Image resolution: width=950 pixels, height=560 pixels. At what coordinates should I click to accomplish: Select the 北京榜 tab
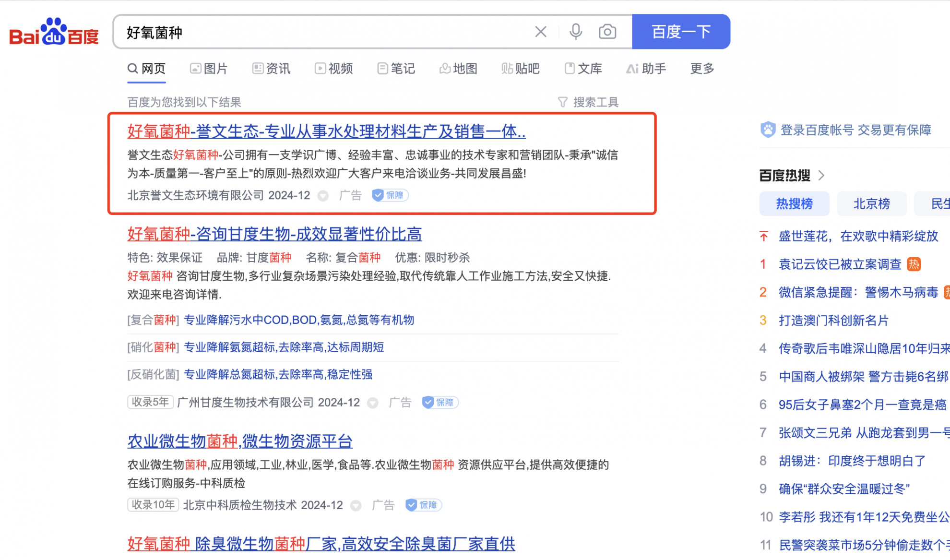point(871,204)
